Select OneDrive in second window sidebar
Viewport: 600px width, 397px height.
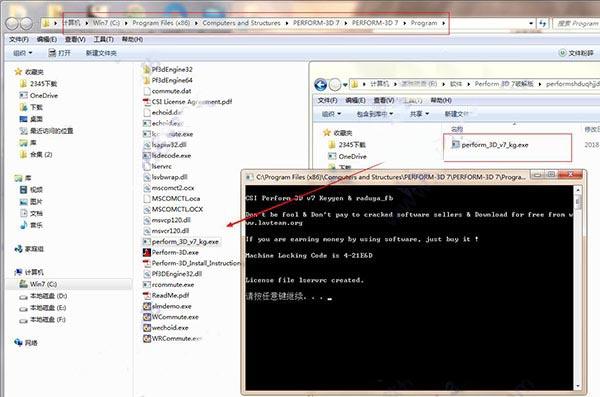tap(347, 156)
